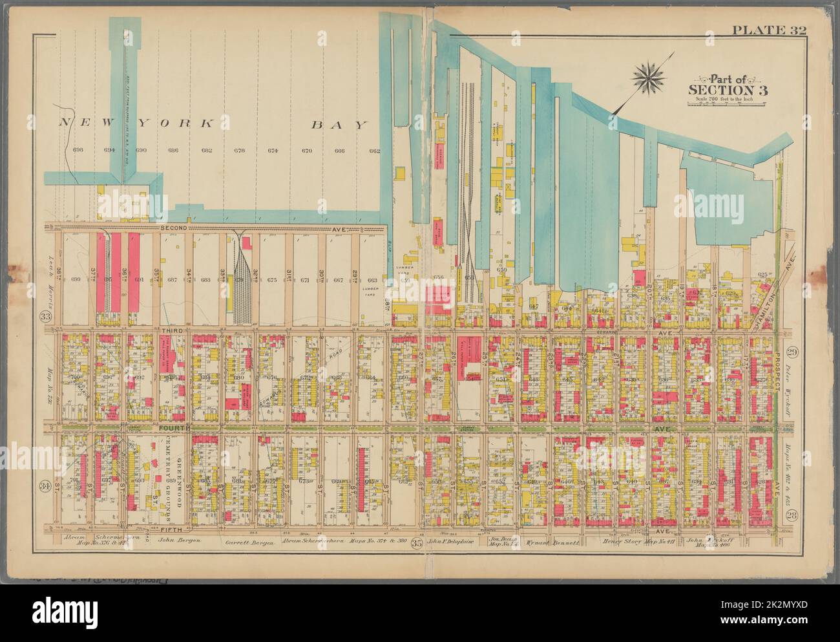Click the 'HAMILTON AVE.' diagonal label
Viewport: 840px width, 642px height.
coord(775,292)
